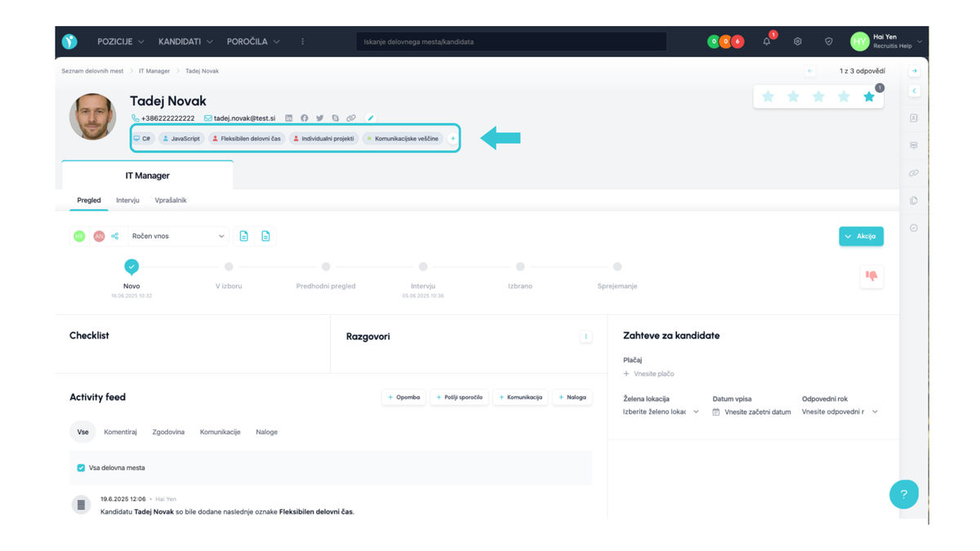Add a new tag with the plus icon
This screenshot has width=980, height=551.
pos(453,139)
